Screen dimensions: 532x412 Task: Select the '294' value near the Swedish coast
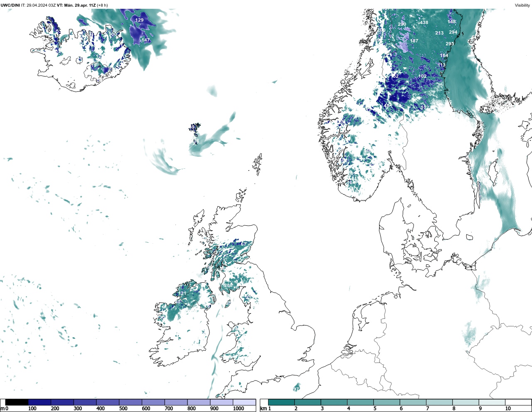tap(453, 32)
